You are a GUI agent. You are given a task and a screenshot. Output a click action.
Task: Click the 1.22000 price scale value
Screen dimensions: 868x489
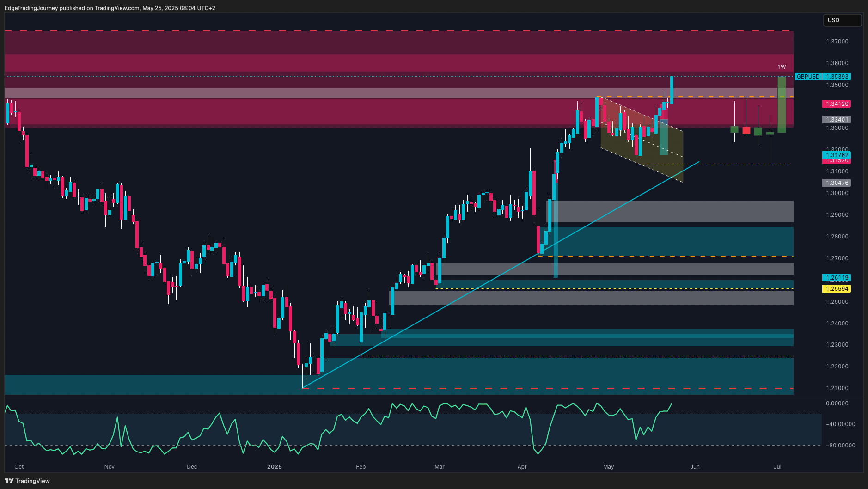(837, 367)
